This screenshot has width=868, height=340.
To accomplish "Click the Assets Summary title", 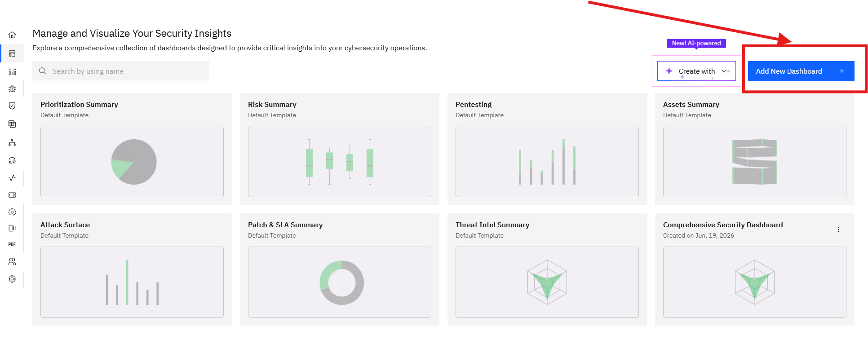I will [691, 104].
